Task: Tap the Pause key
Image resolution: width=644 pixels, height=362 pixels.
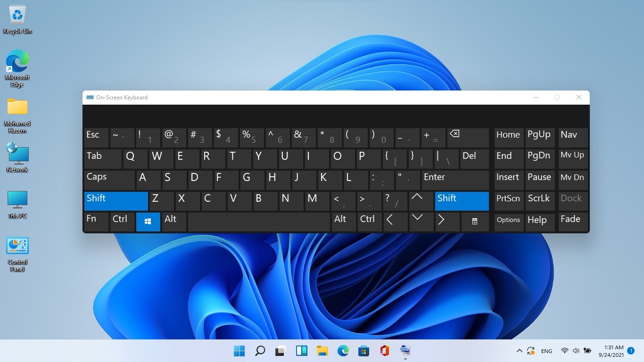Action: point(540,180)
